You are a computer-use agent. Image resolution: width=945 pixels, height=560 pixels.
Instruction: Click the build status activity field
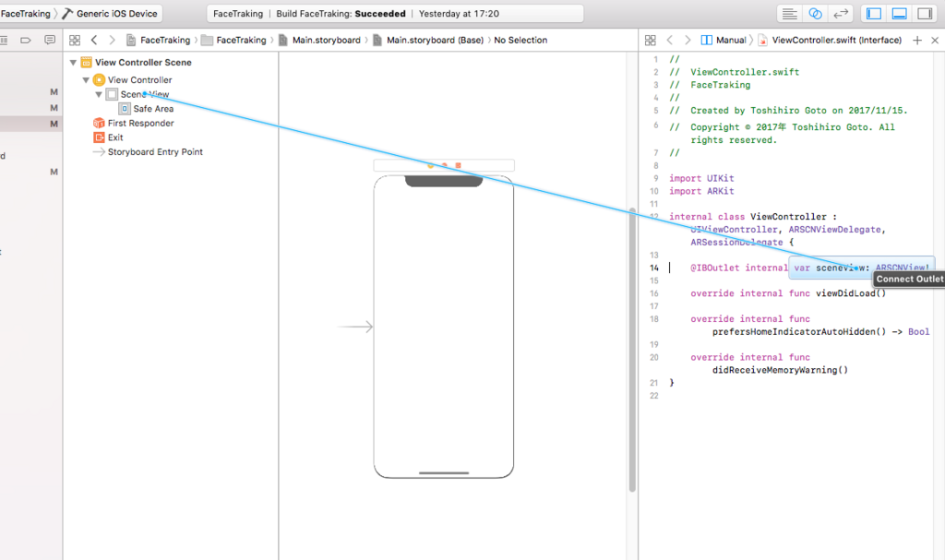pyautogui.click(x=395, y=13)
